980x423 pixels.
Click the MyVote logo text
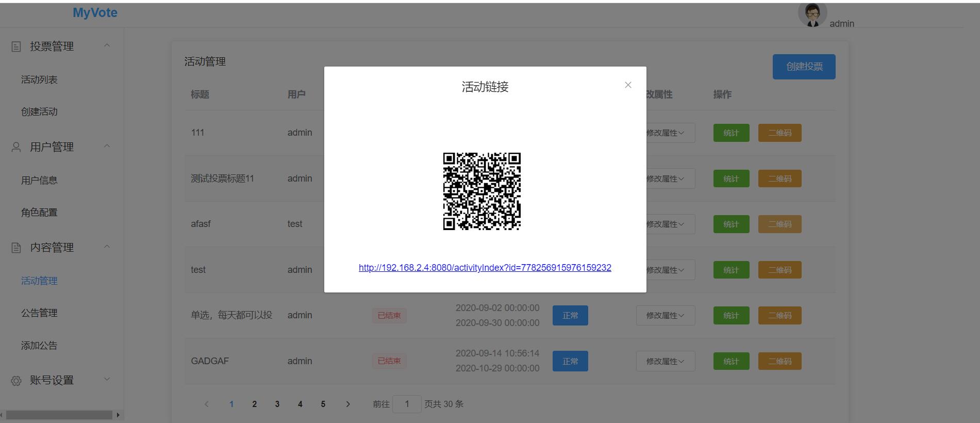coord(95,13)
